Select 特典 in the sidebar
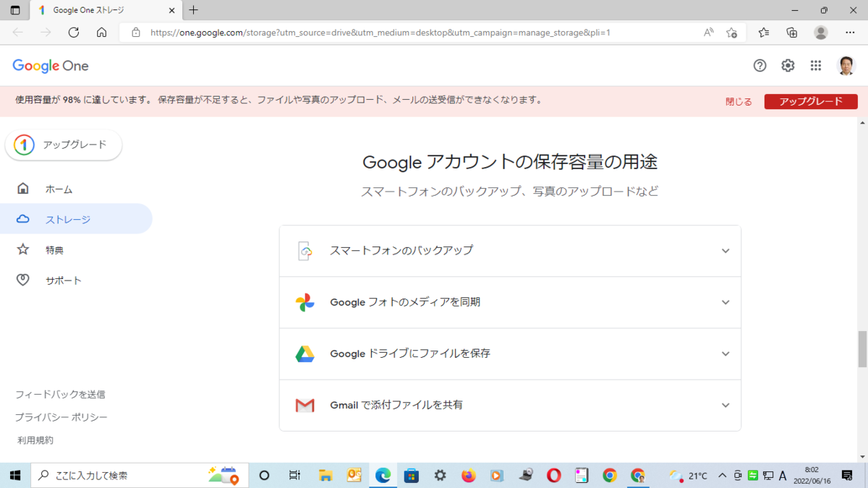 click(76, 249)
